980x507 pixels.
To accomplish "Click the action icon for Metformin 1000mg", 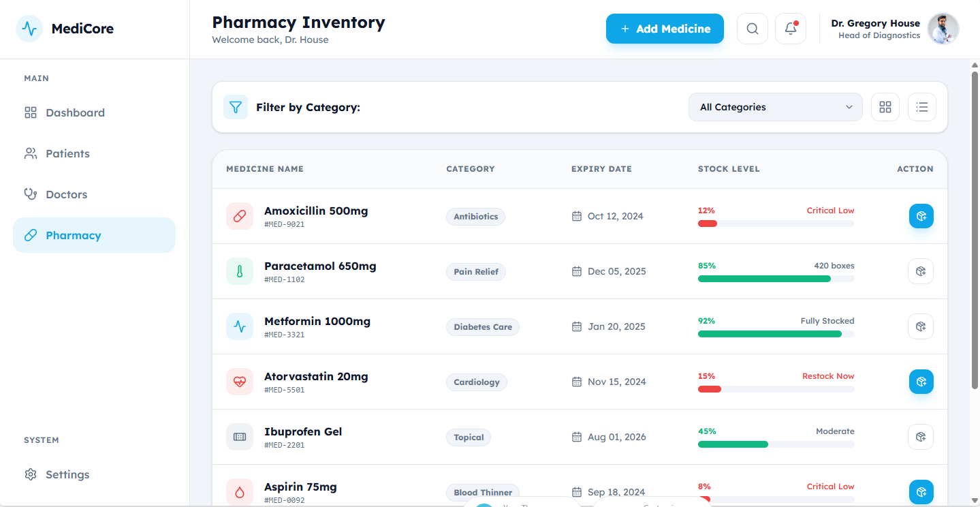I will coord(921,326).
